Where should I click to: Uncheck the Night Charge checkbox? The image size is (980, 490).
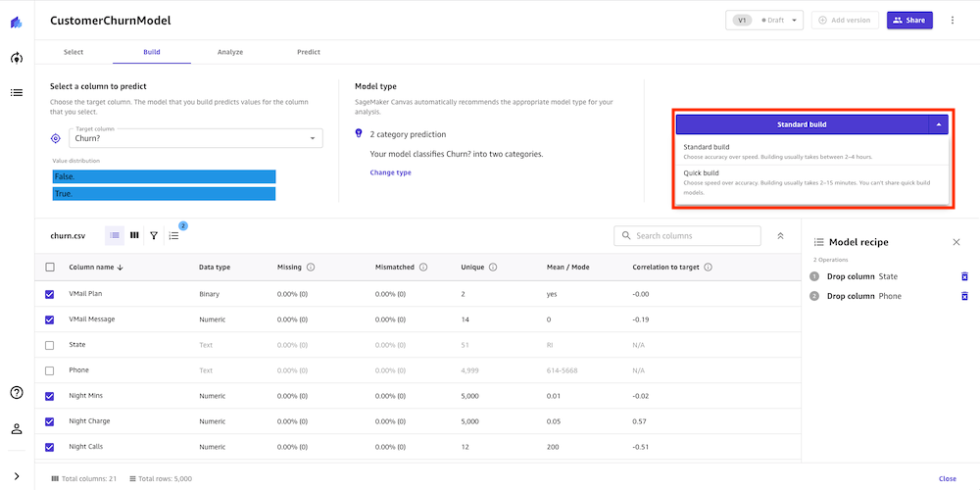click(50, 421)
